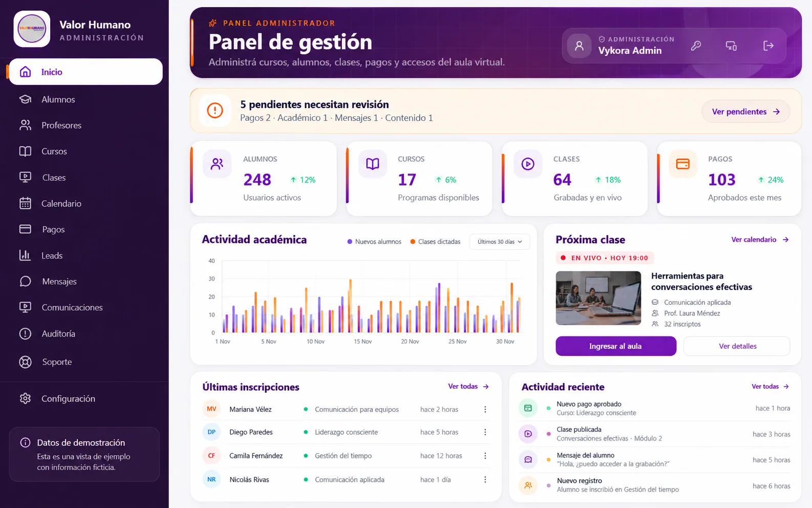Click Ver todas in Últimas inscripciones

pyautogui.click(x=468, y=387)
